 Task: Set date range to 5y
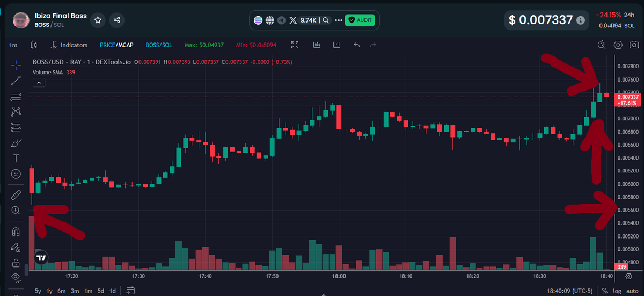38,291
